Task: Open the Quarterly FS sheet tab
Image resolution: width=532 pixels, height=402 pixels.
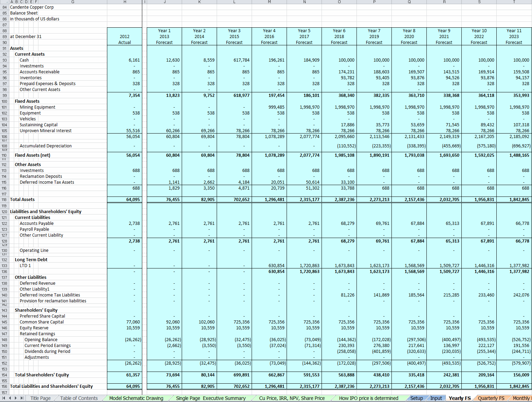Action: (491, 398)
